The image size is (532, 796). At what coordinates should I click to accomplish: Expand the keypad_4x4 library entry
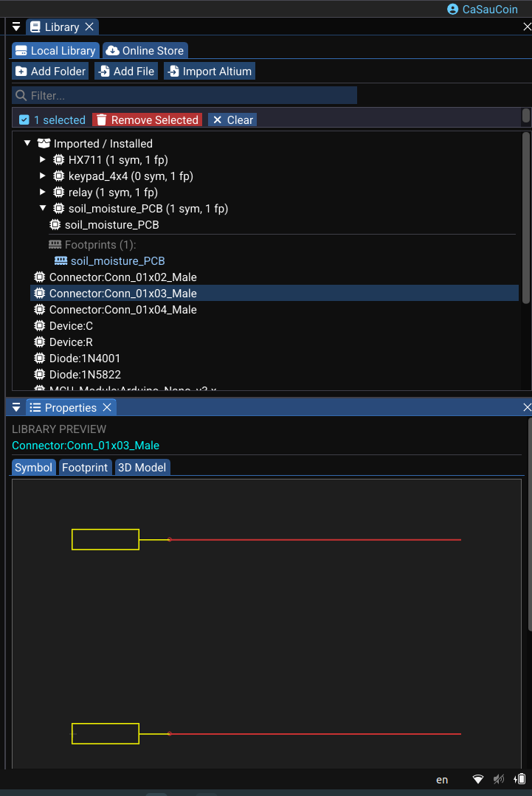click(43, 176)
